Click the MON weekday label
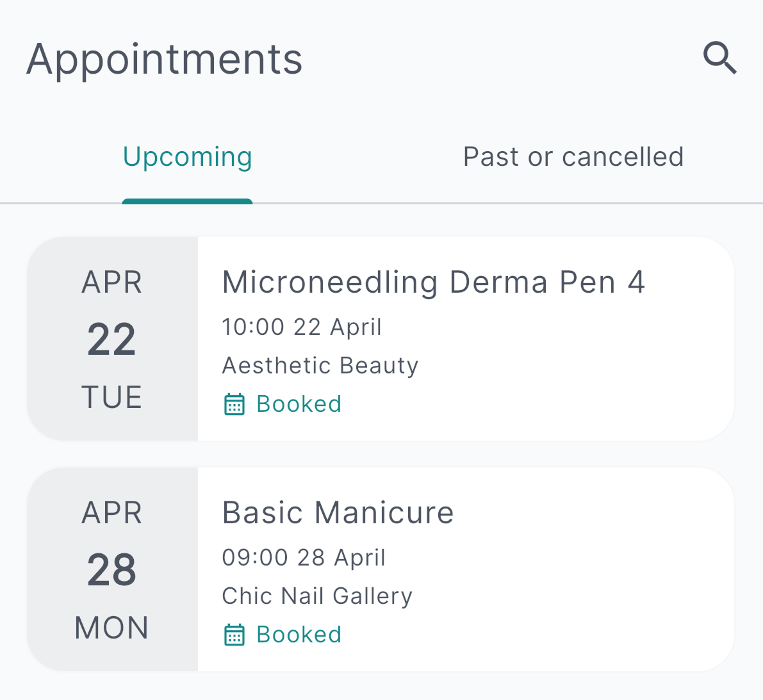This screenshot has width=763, height=700. pos(111,628)
